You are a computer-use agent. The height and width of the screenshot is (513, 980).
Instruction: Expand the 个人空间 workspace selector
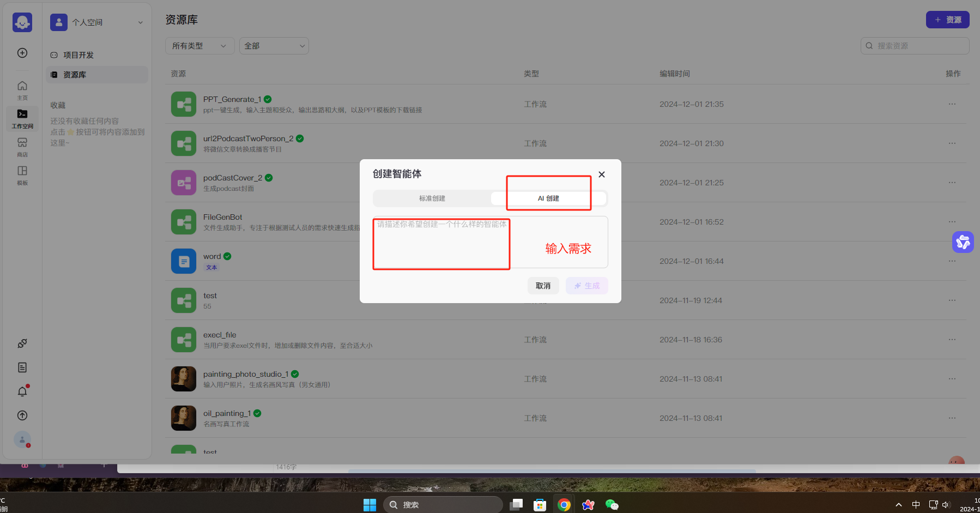click(97, 22)
